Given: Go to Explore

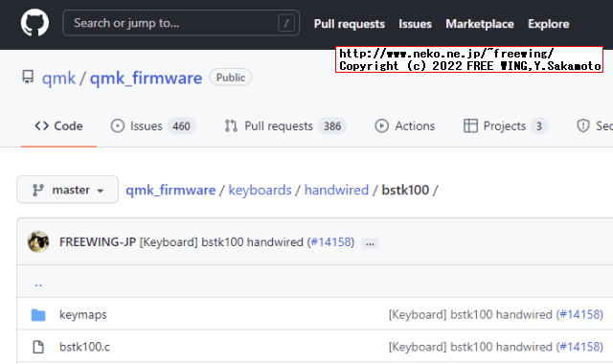Looking at the screenshot, I should [x=549, y=24].
